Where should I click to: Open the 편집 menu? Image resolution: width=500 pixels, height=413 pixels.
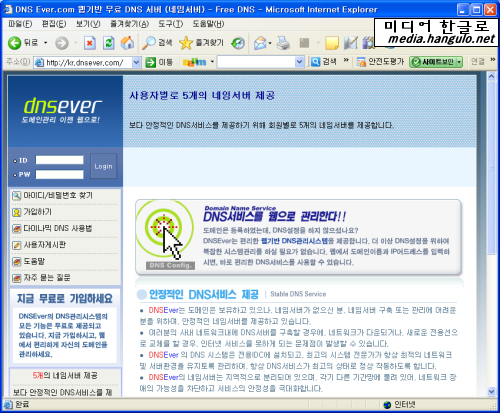pos(54,24)
